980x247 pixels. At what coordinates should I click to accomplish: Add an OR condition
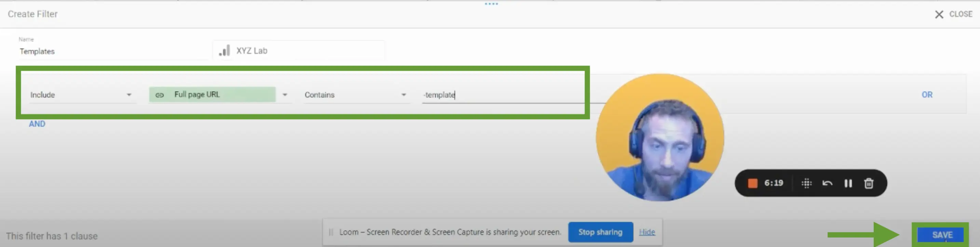click(927, 95)
